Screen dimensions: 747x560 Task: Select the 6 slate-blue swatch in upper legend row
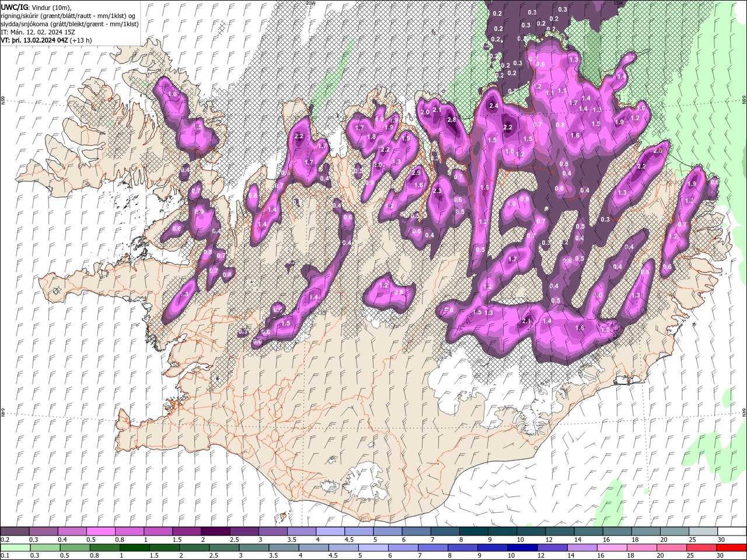[416, 531]
